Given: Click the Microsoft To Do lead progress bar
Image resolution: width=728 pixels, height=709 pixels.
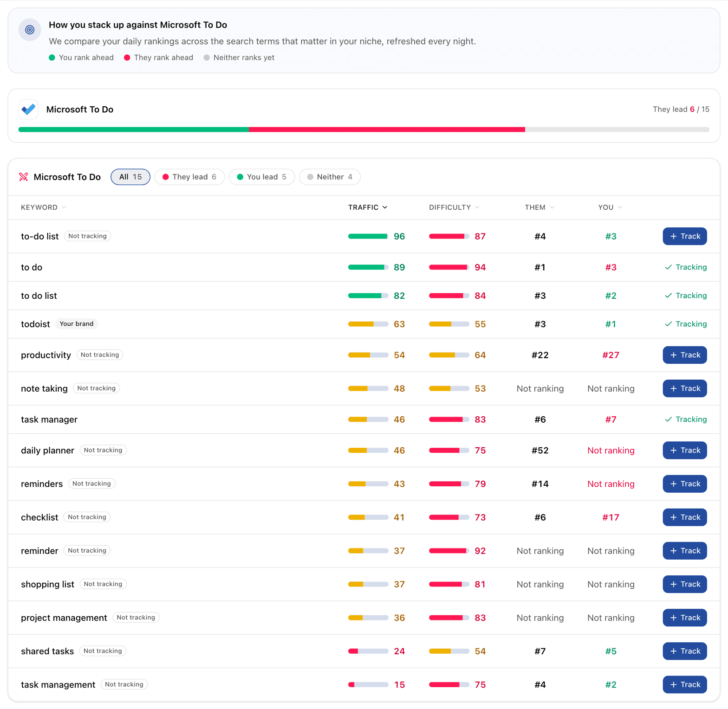Looking at the screenshot, I should coord(364,129).
